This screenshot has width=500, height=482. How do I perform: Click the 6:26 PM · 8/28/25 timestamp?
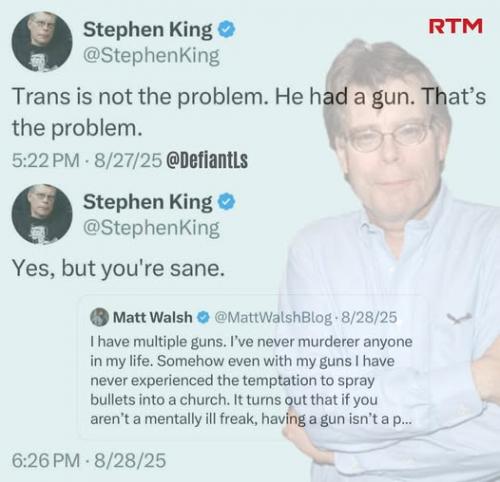tap(89, 461)
